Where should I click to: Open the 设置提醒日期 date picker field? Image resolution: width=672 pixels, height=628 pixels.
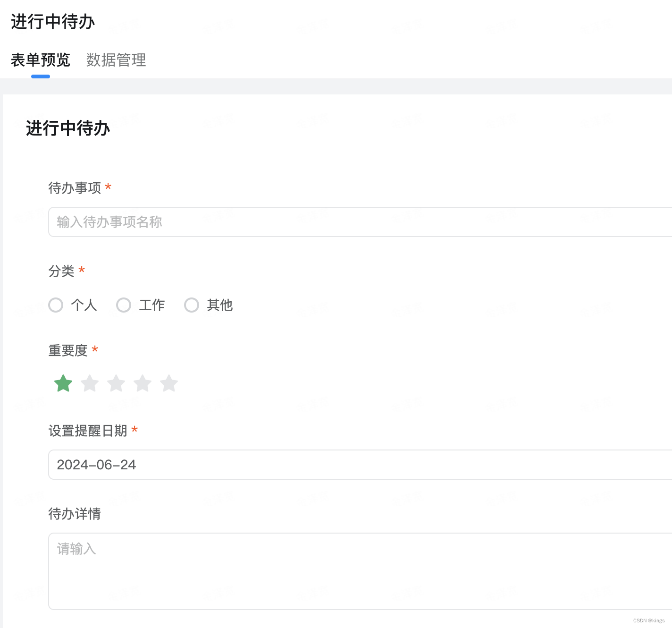coord(359,465)
